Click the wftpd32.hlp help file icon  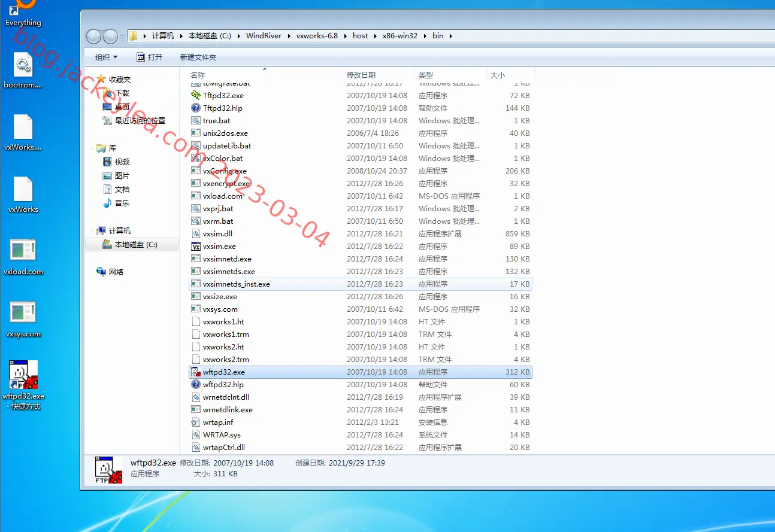[x=195, y=385]
